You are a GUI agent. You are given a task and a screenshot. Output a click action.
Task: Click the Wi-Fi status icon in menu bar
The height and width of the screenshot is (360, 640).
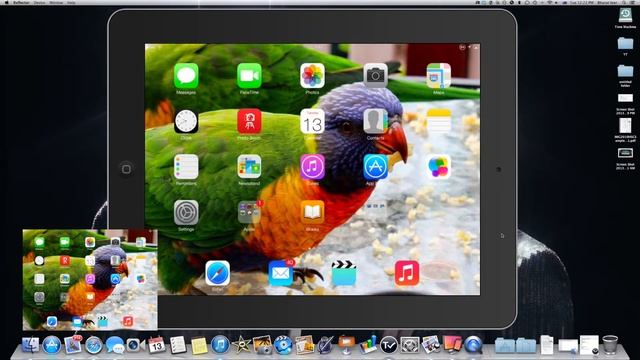coord(549,2)
